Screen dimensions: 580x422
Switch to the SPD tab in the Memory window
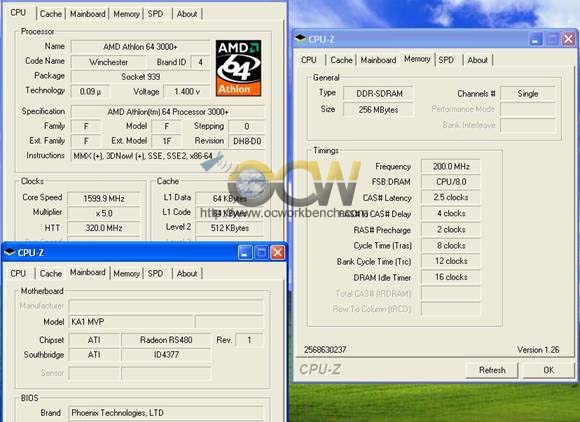[x=446, y=60]
